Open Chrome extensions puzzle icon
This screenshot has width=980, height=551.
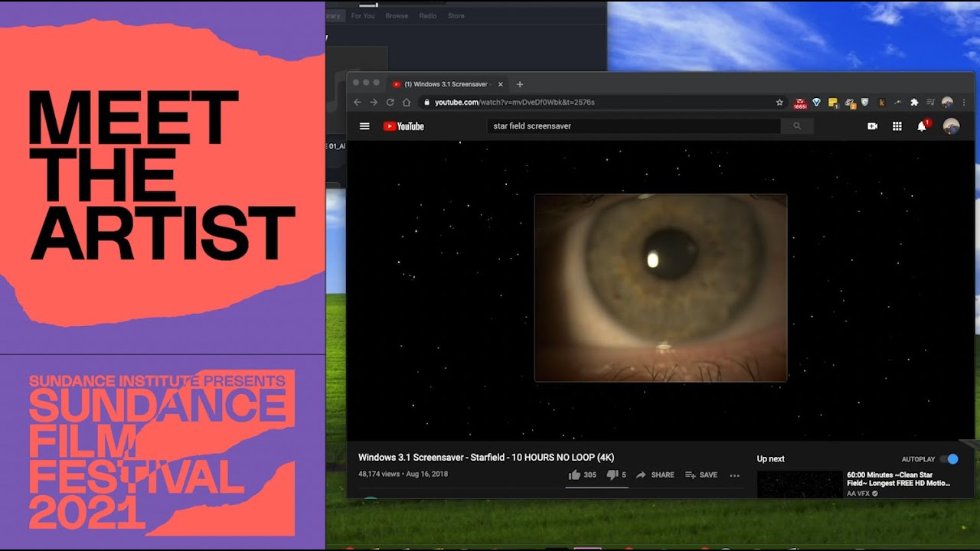click(914, 102)
